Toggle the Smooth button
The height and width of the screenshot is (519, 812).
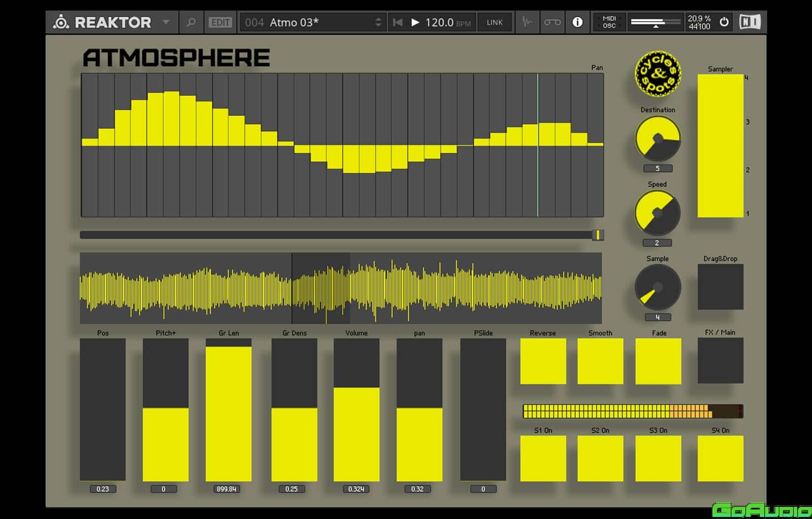pyautogui.click(x=600, y=361)
